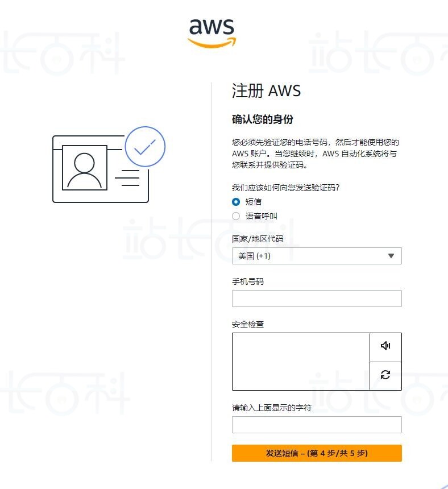Focus the captcha characters input field
Image resolution: width=448 pixels, height=489 pixels.
(x=317, y=425)
